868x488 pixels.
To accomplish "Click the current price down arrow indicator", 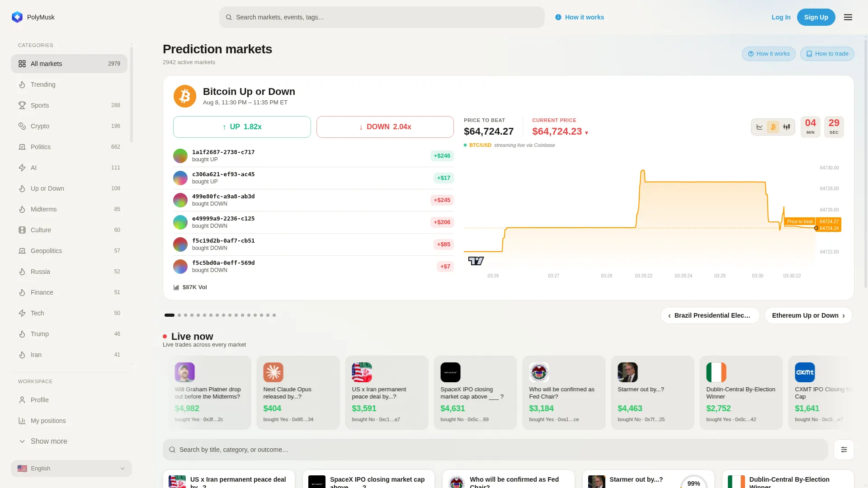I will (x=587, y=133).
